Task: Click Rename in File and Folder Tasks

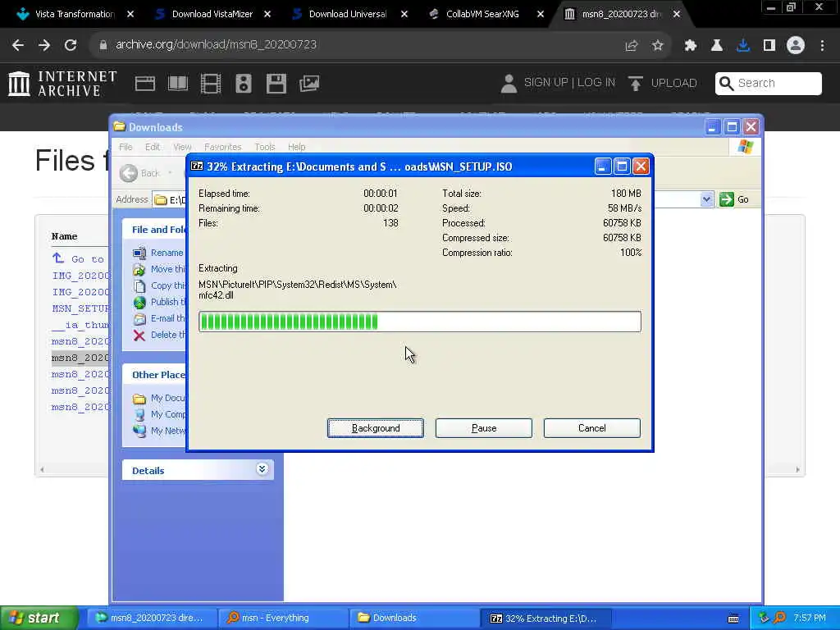Action: (167, 253)
